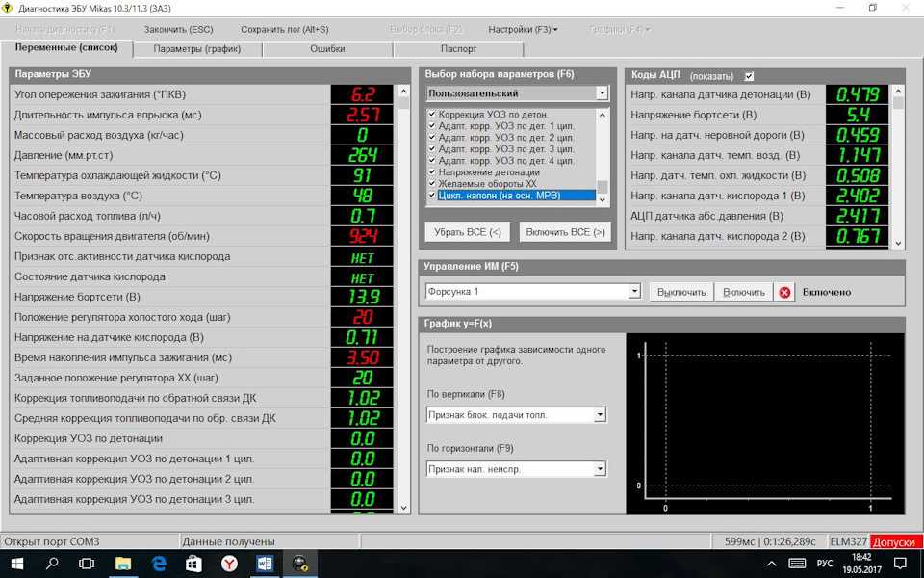Open 'По горизонтали (F9)' parameter dropdown
Screen dimensions: 924x578
coord(600,469)
